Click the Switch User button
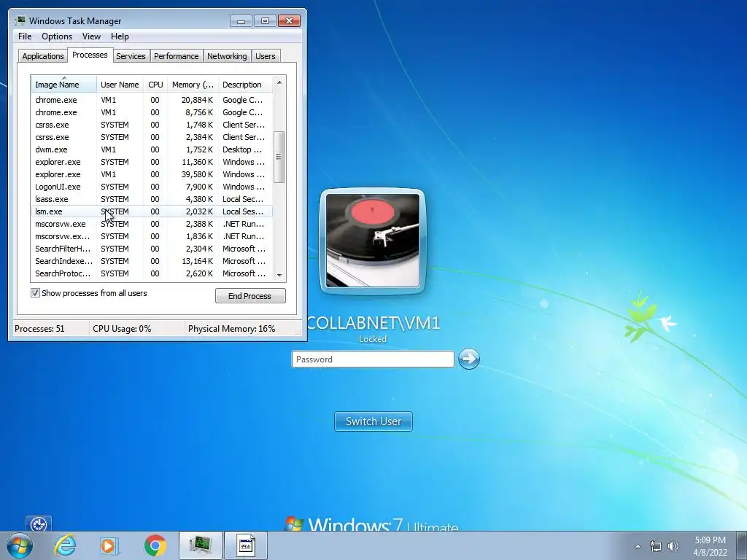The height and width of the screenshot is (560, 747). 373,421
